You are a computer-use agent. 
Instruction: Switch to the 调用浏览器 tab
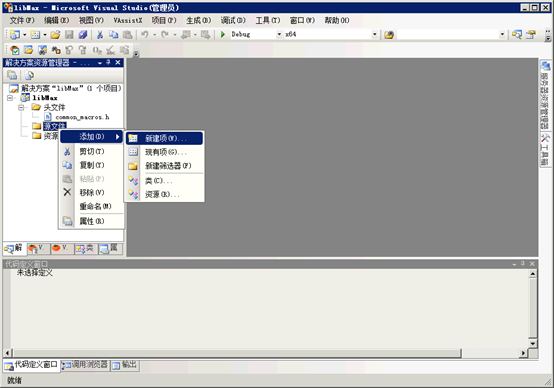pos(85,365)
